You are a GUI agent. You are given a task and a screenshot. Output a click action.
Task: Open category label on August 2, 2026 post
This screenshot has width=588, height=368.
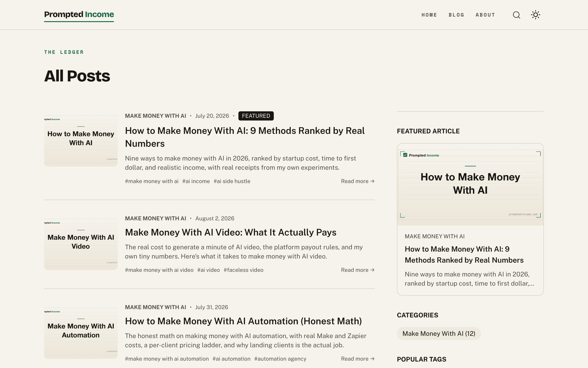pyautogui.click(x=155, y=218)
